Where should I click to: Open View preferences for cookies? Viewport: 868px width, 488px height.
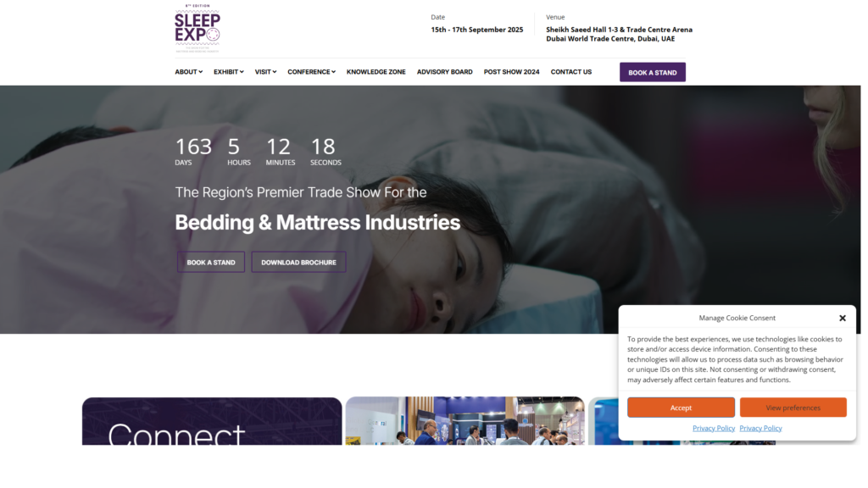tap(793, 408)
